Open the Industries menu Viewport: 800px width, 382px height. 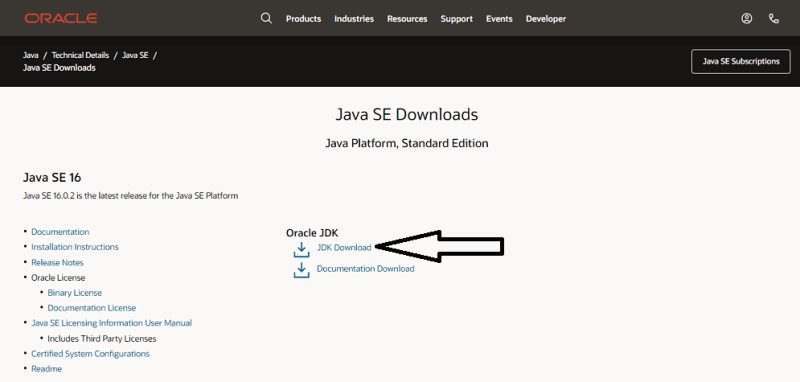pyautogui.click(x=354, y=19)
